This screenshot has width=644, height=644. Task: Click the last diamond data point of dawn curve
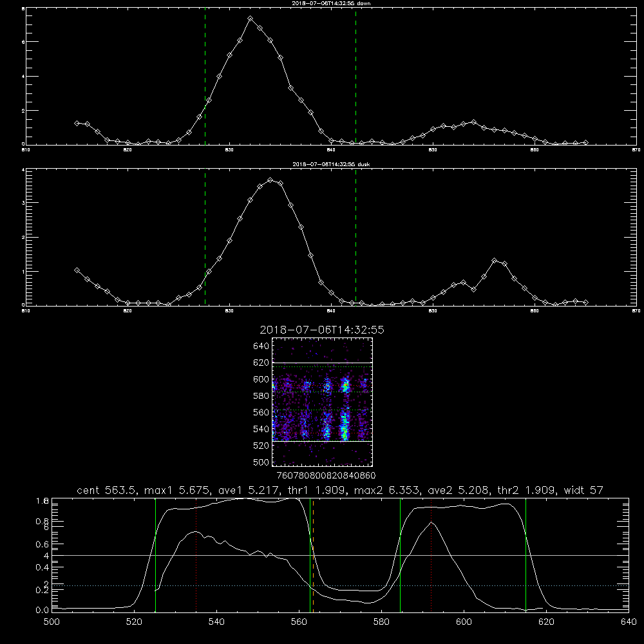pos(585,142)
